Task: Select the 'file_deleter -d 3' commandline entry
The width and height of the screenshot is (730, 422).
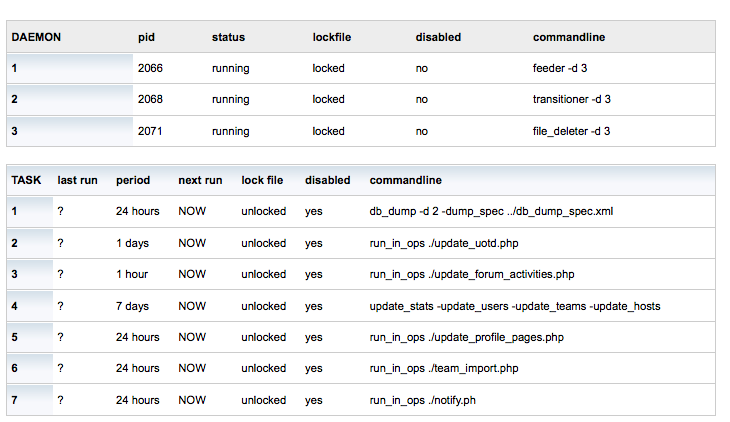Action: (571, 131)
